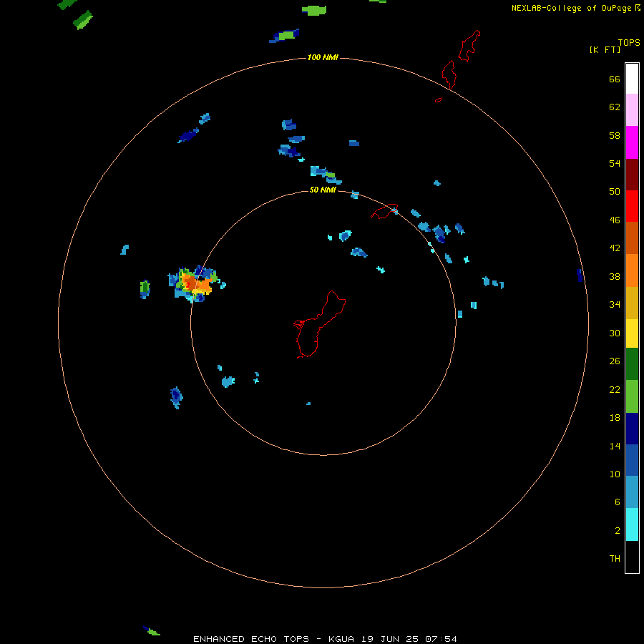Viewport: 644px width, 644px height.
Task: Click the northernmost red island outline
Action: pyautogui.click(x=469, y=46)
